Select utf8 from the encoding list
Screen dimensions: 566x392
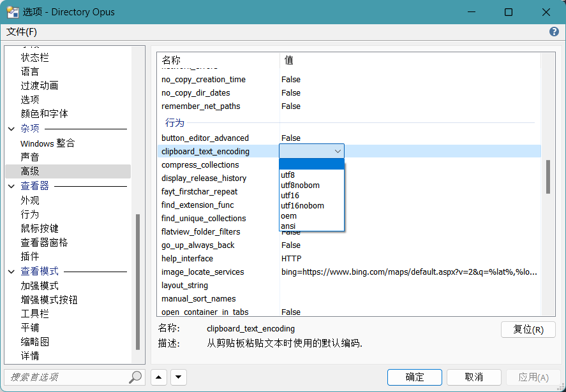[x=288, y=175]
